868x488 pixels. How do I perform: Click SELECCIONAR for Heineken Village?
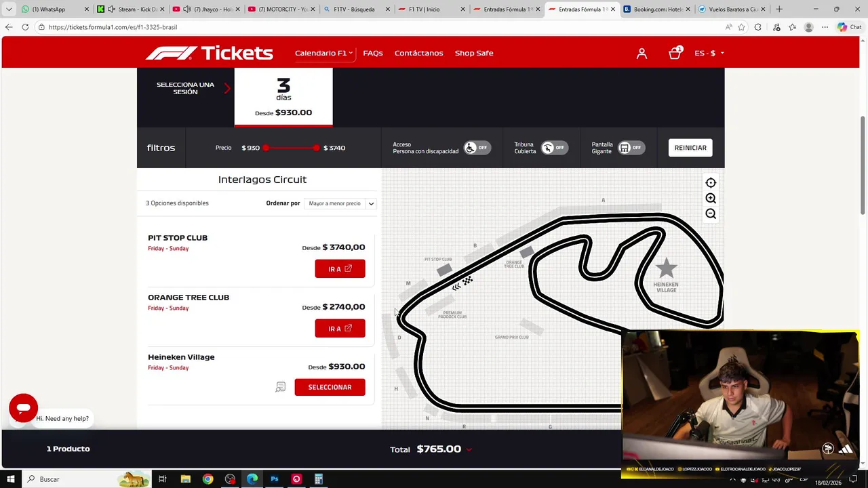[330, 387]
